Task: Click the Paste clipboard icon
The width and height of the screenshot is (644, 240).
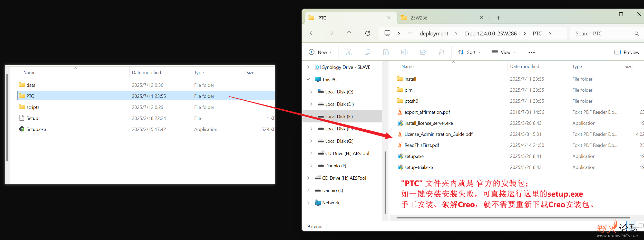Action: (386, 52)
